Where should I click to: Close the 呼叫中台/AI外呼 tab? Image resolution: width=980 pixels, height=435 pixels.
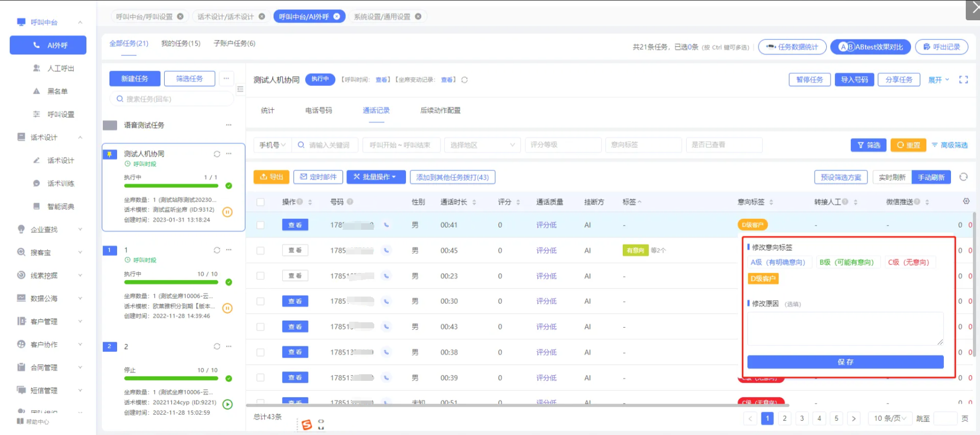point(337,16)
